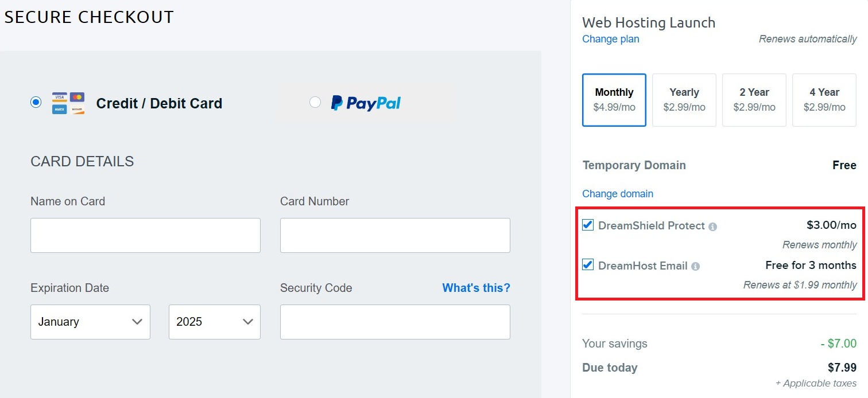Image resolution: width=868 pixels, height=398 pixels.
Task: Click the DreamHost Email info icon
Action: [695, 267]
